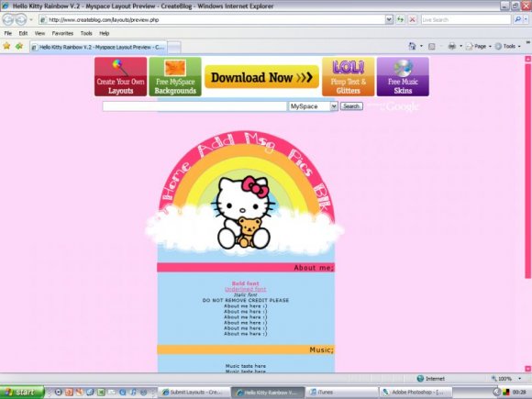Open the search provider dropdown arrow
Viewport: 532px width, 399px height.
click(x=526, y=19)
